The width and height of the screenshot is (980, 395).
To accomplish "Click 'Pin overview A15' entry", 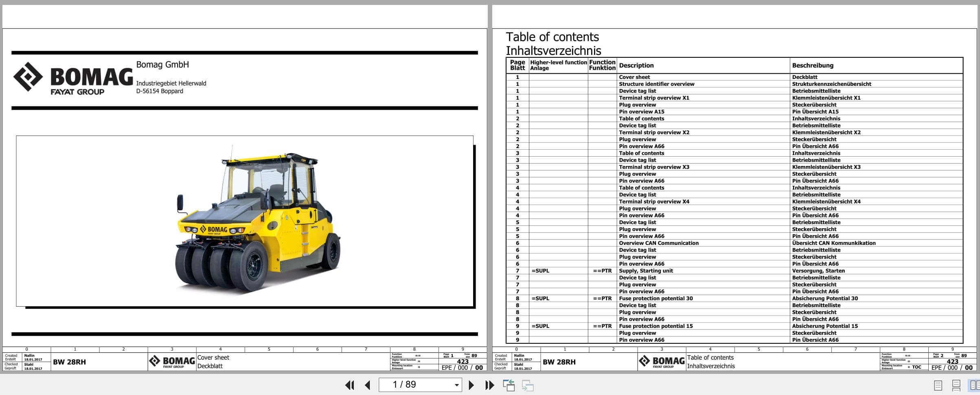I will click(x=641, y=112).
